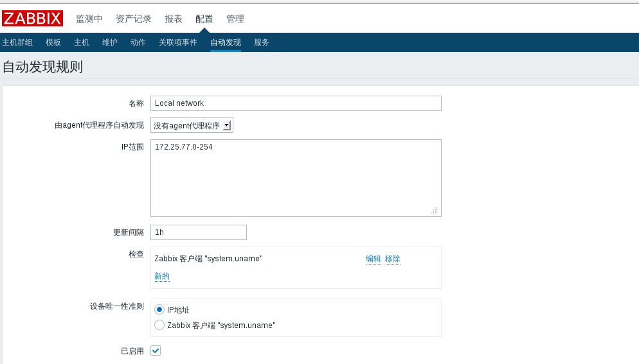The height and width of the screenshot is (364, 639).
Task: Open the 报表 top menu
Action: tap(173, 19)
